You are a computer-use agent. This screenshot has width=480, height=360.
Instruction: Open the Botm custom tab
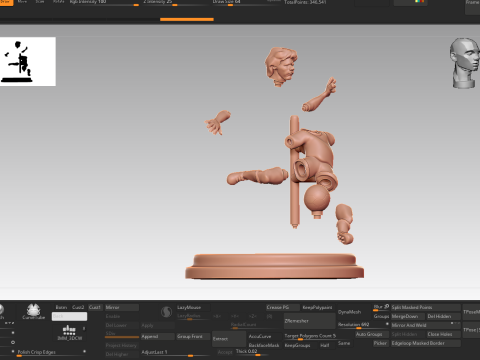pos(61,307)
